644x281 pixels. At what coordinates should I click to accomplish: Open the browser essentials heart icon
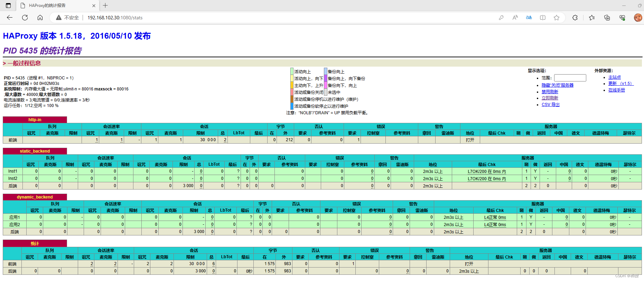pos(622,18)
